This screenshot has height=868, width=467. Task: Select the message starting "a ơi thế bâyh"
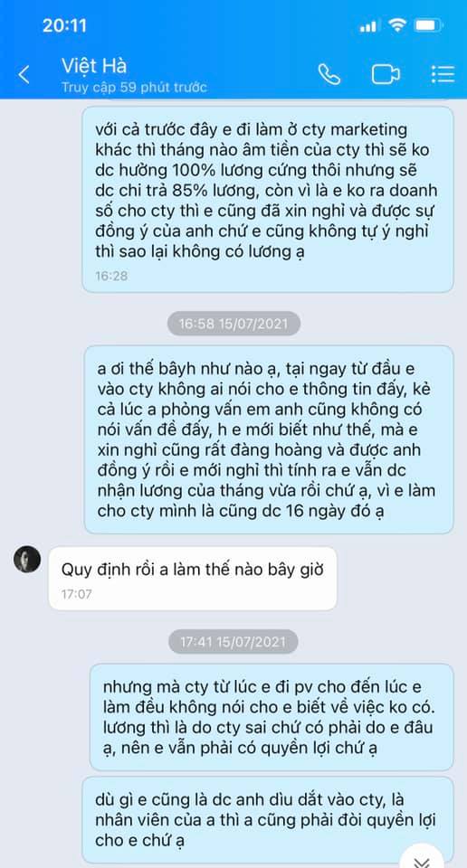(269, 439)
